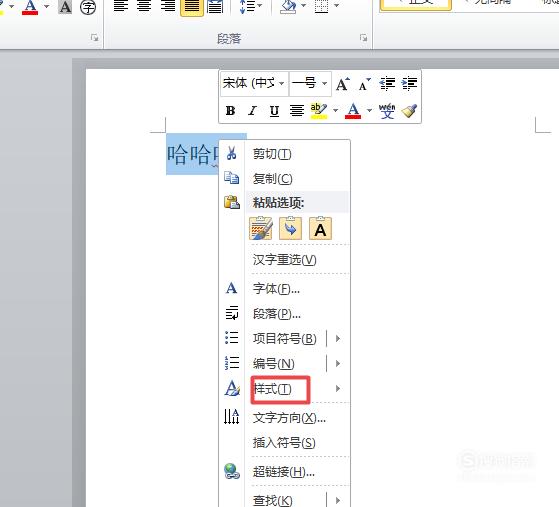Open Paragraph dialog via 段落(P)
The image size is (559, 507).
[x=277, y=314]
